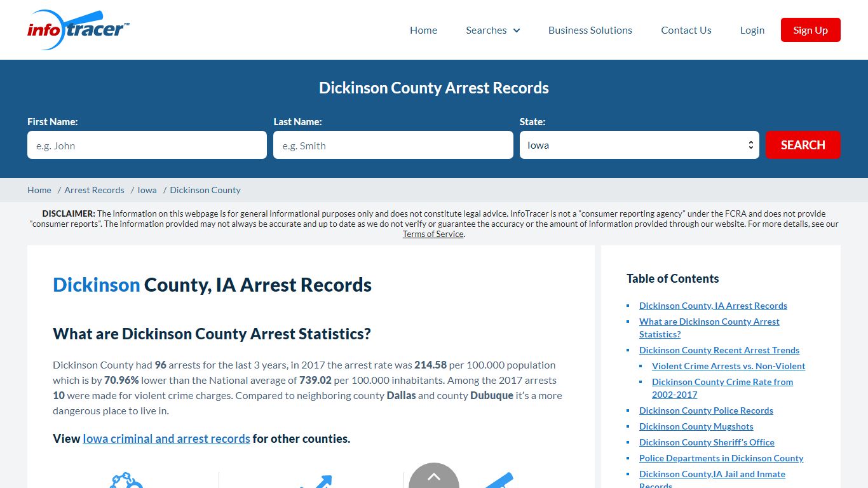Go to Contact Us page

[686, 30]
